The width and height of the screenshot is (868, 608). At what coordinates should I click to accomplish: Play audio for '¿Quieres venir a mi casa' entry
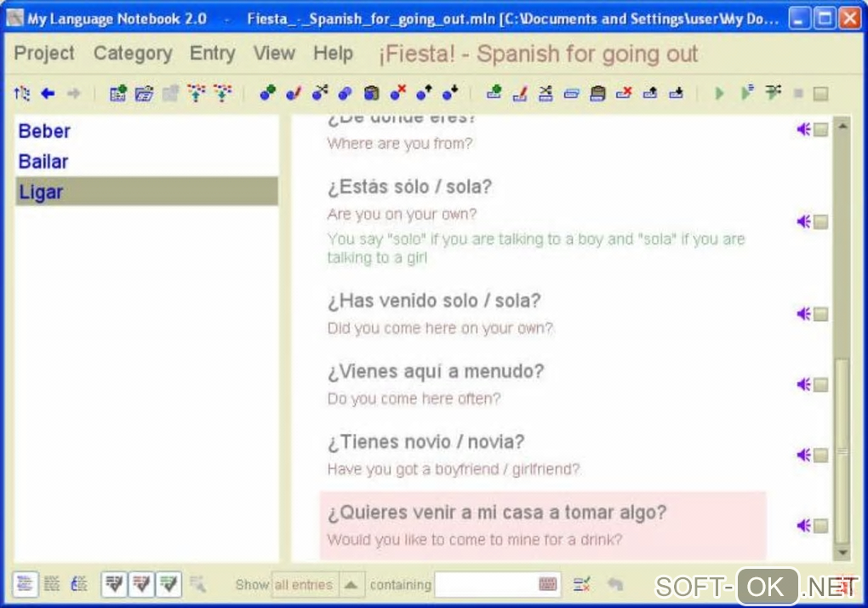(803, 525)
